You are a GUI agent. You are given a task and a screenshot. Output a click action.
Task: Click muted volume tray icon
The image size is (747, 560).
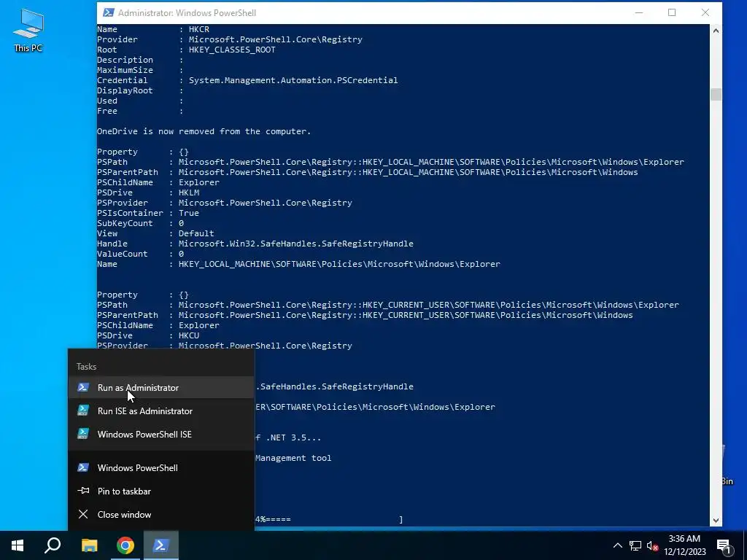coord(653,545)
